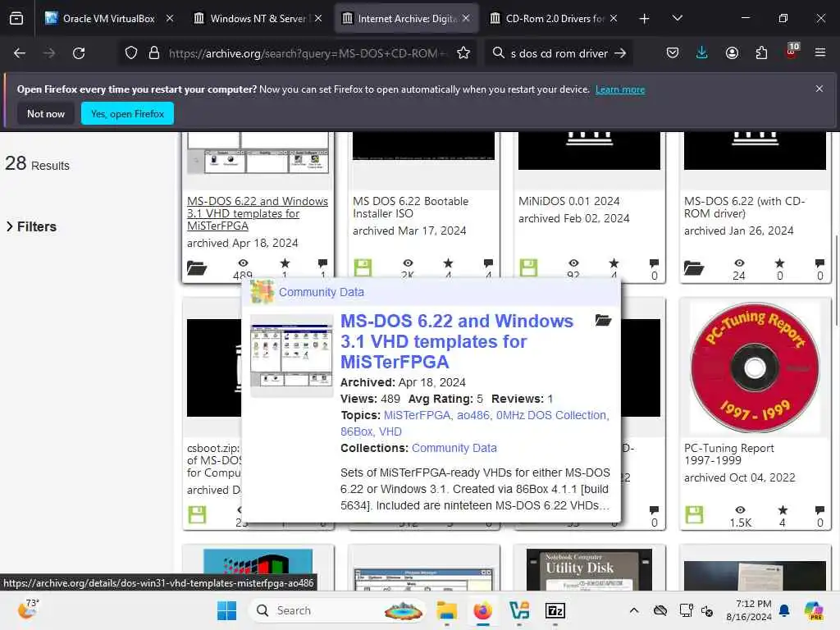Click Not now button
Viewport: 840px width, 630px height.
[x=46, y=113]
